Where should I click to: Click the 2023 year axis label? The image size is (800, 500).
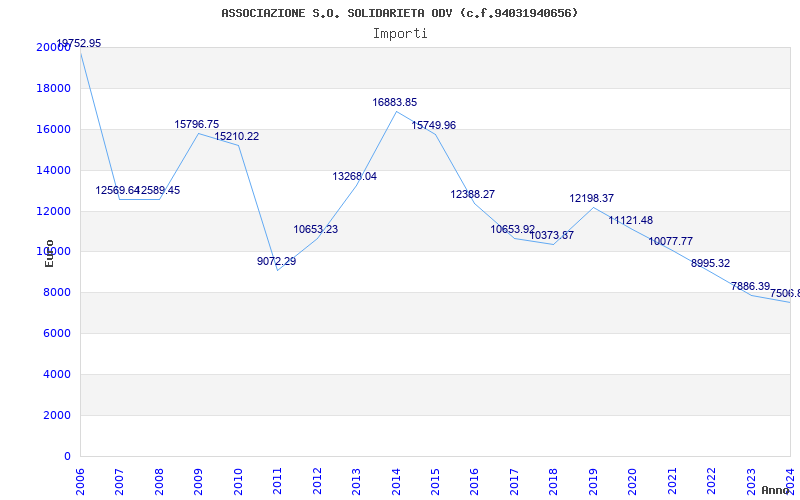point(751,482)
